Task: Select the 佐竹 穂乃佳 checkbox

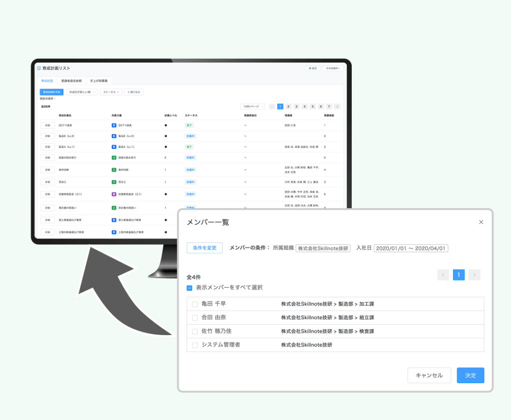Action: tap(195, 331)
